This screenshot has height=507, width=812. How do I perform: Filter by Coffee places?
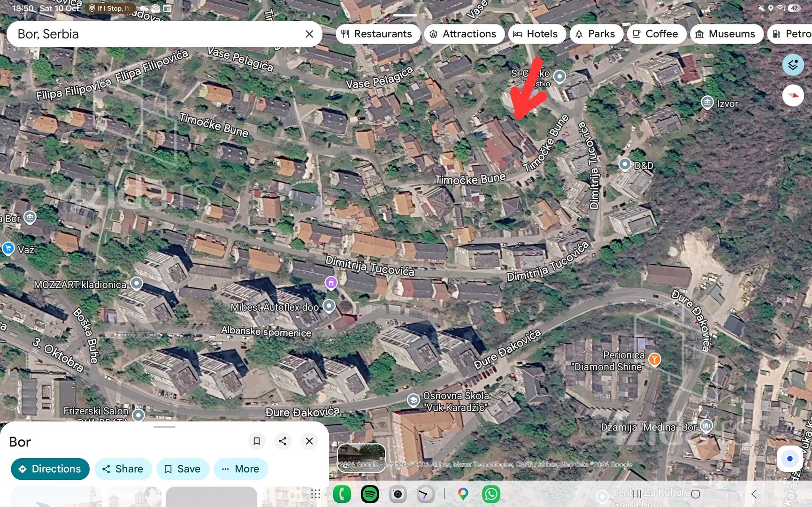(656, 34)
